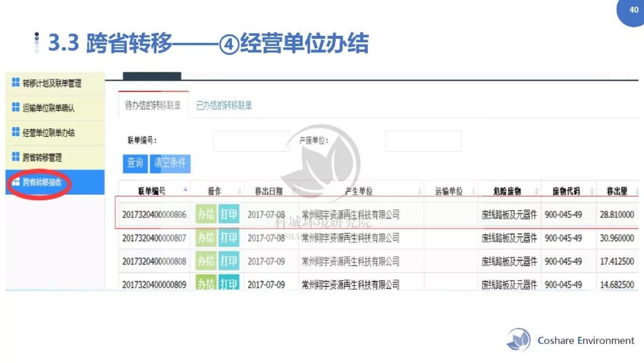Click grid icon beside 跨省转移管理
The width and height of the screenshot is (644, 363).
(x=16, y=158)
